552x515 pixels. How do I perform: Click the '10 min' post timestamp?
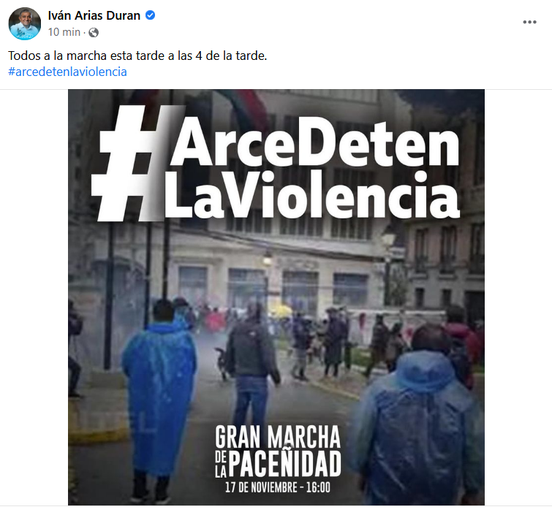[x=64, y=32]
